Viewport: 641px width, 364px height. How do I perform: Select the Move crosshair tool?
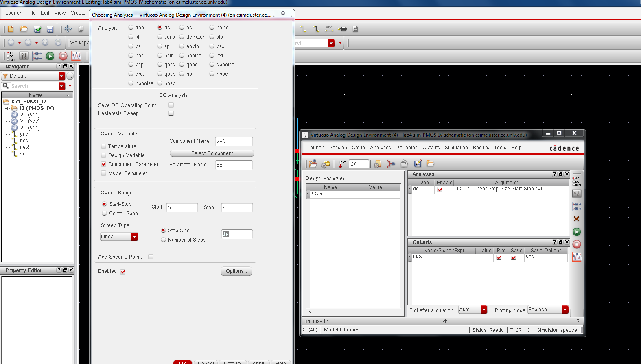(68, 28)
